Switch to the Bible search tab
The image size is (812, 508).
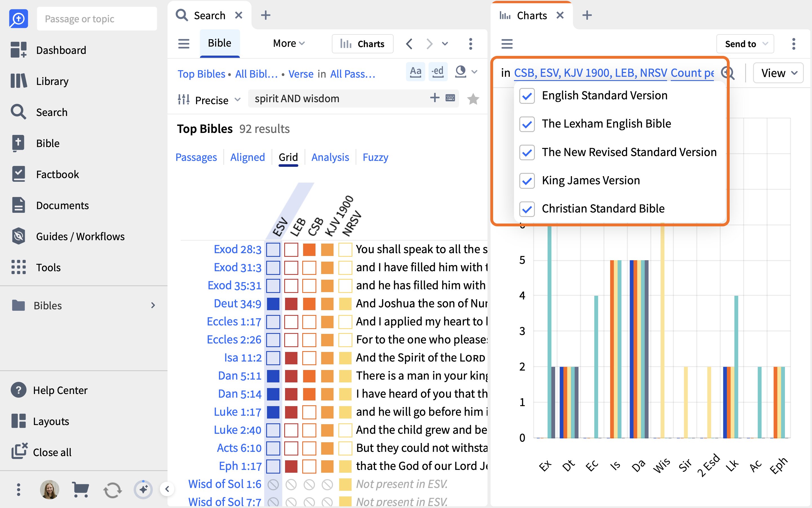(219, 43)
